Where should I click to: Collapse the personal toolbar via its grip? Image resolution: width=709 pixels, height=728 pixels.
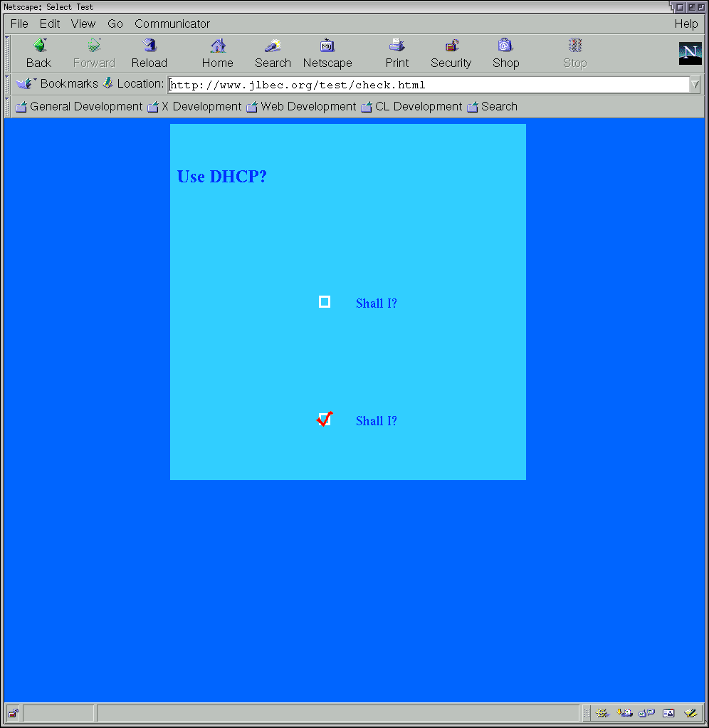pyautogui.click(x=7, y=107)
